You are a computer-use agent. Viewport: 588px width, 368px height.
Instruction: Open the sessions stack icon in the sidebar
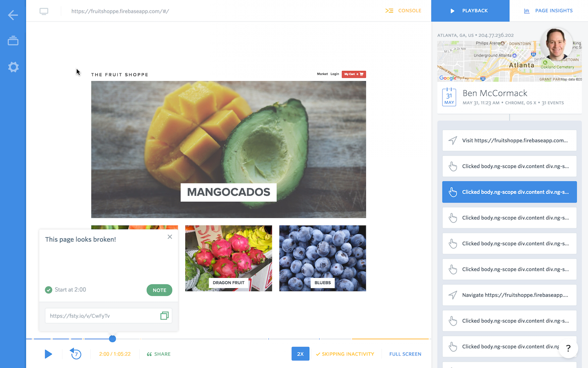(13, 40)
